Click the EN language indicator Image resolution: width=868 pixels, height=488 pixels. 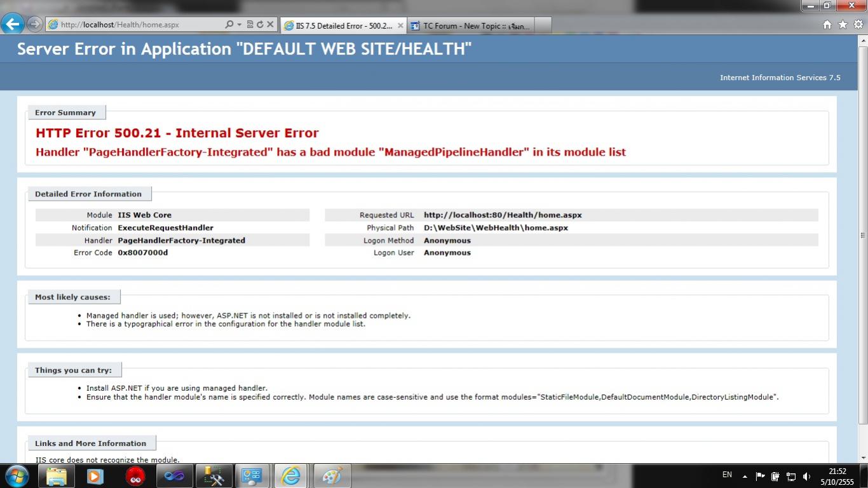pos(727,475)
